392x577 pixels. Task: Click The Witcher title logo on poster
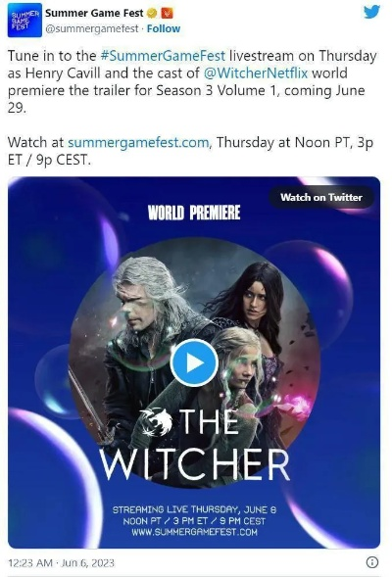(195, 445)
